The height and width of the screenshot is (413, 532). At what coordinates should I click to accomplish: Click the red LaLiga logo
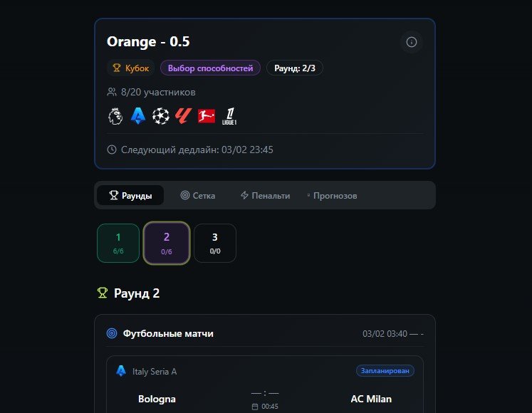(184, 116)
